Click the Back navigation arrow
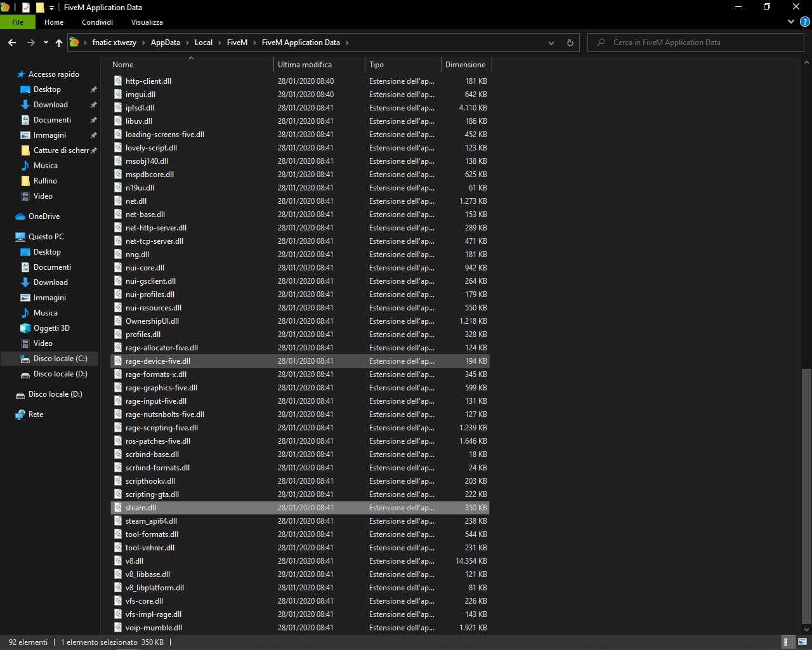 coord(12,43)
